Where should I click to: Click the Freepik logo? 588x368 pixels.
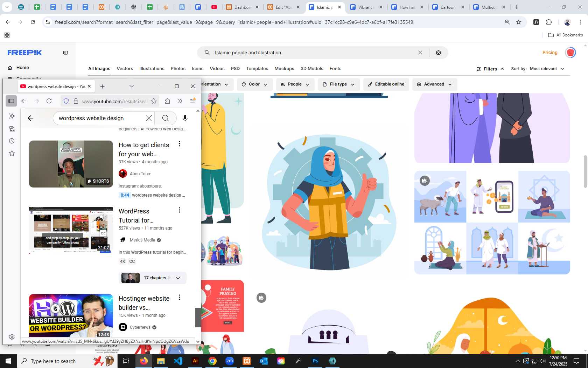click(x=24, y=53)
